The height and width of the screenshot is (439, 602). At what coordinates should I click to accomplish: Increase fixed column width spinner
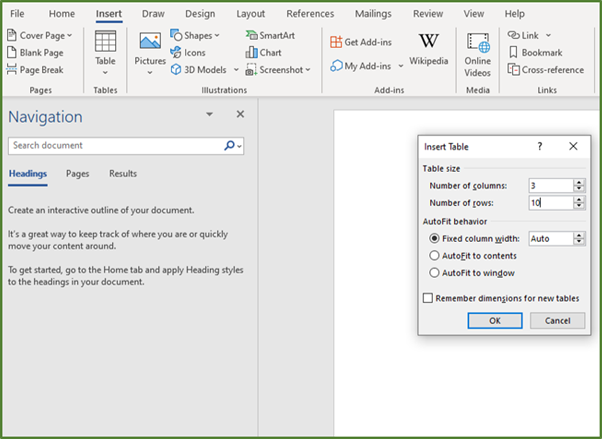coord(579,235)
